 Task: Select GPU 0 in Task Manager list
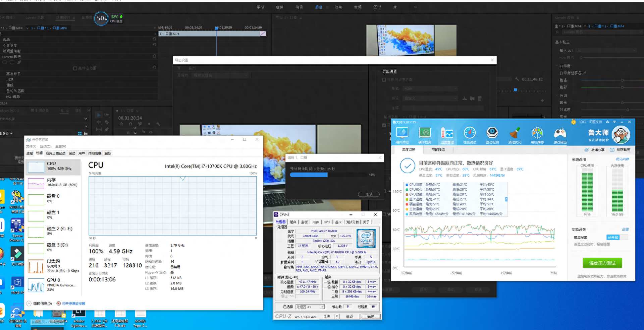[x=54, y=285]
